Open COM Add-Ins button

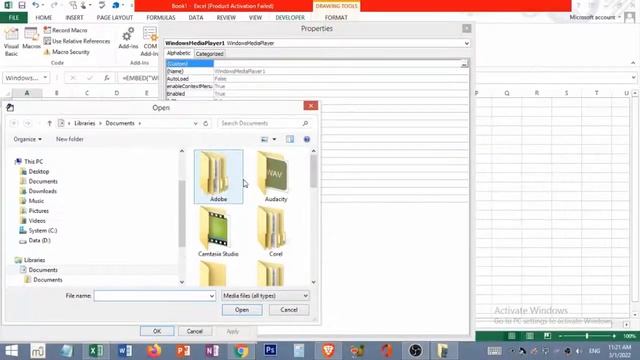(150, 42)
